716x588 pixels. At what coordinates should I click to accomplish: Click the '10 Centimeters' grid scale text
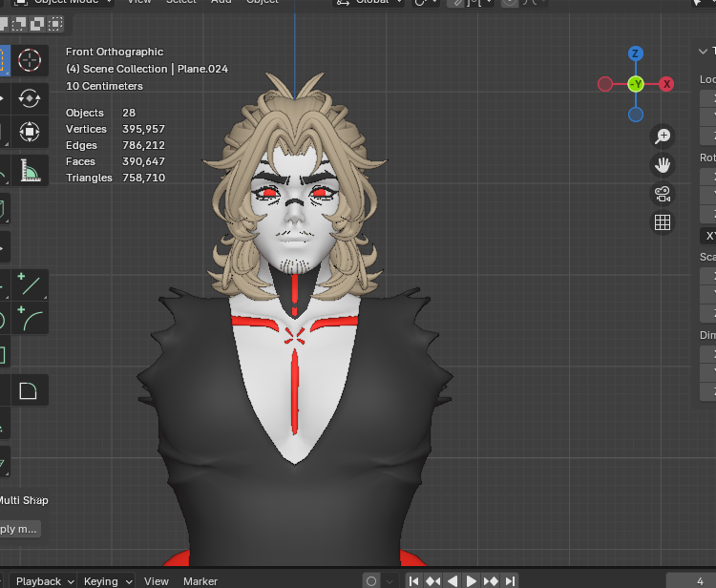(x=104, y=86)
